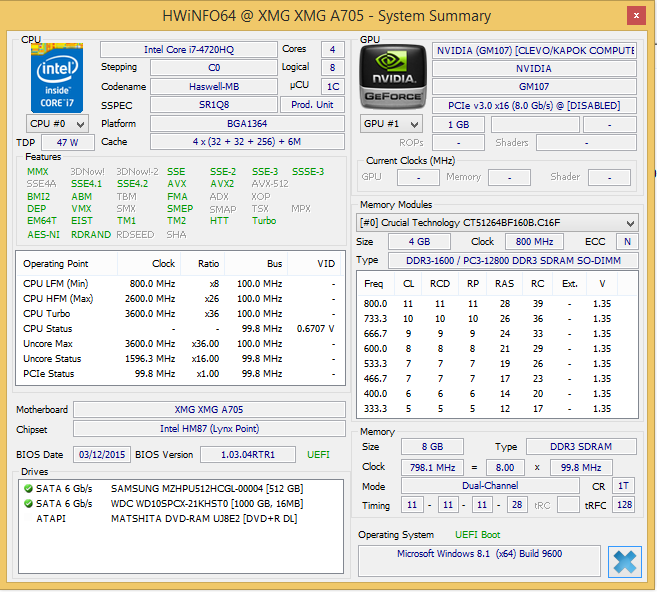Click the cache 4 x (32 + 32 + 256) + 6M field
Screen dimensions: 657x592
(x=247, y=142)
